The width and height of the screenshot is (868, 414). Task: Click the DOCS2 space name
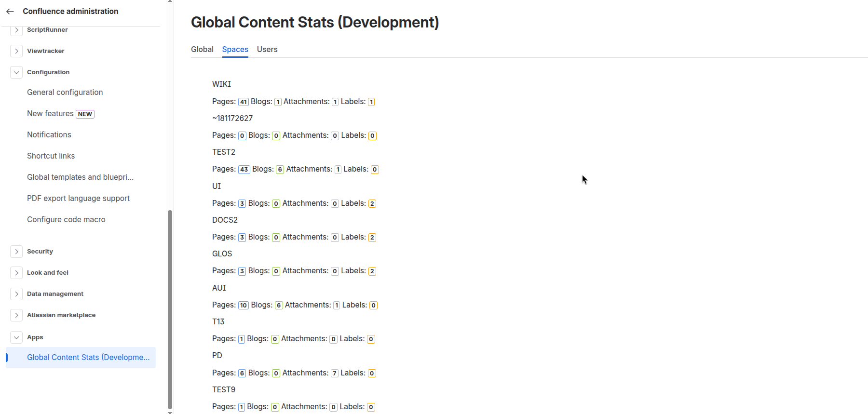pos(225,220)
